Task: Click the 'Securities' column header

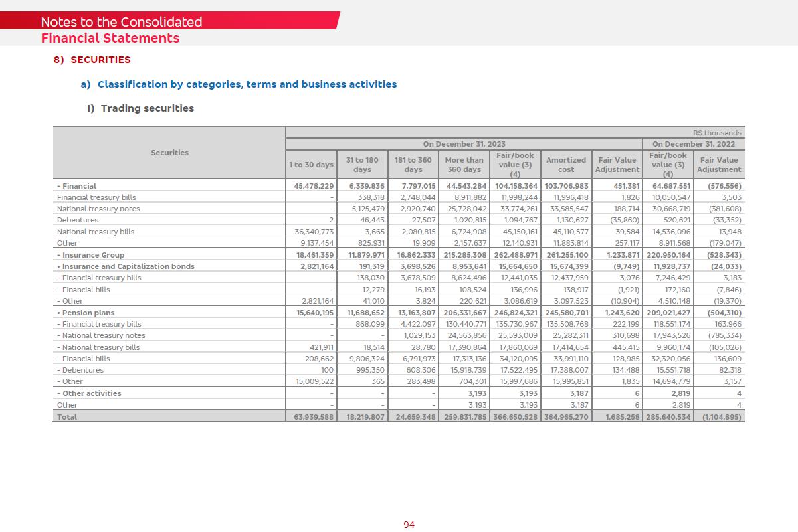Action: click(x=169, y=153)
